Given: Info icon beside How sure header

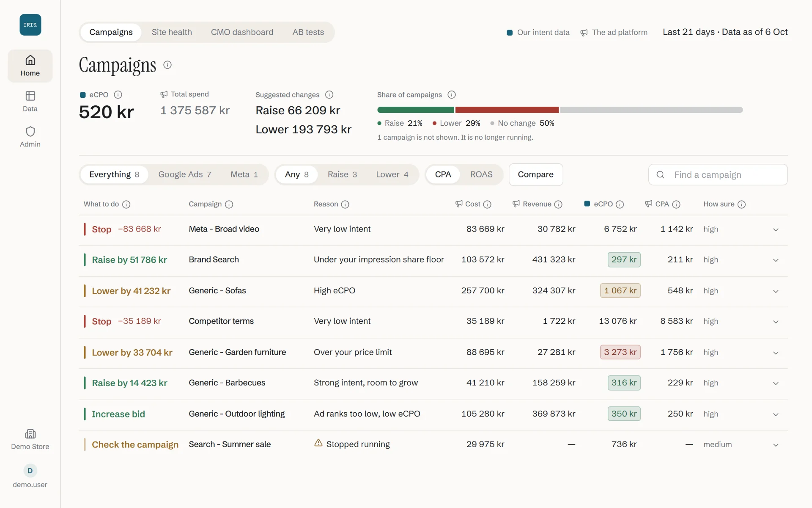Looking at the screenshot, I should pos(741,204).
